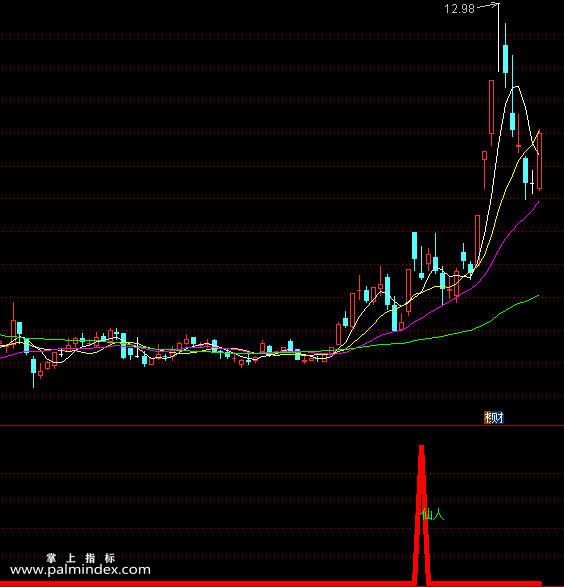This screenshot has width=564, height=587.
Task: Select the white short-term moving average peak
Action: click(x=516, y=87)
